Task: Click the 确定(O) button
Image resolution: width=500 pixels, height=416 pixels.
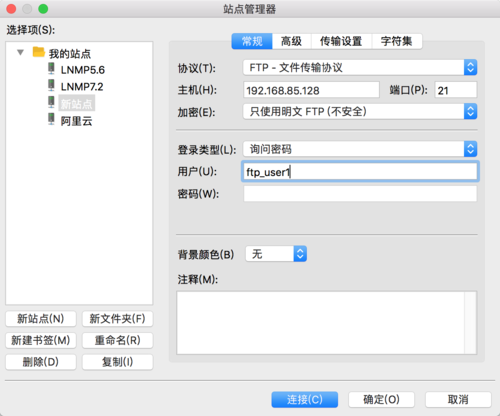Action: (381, 399)
